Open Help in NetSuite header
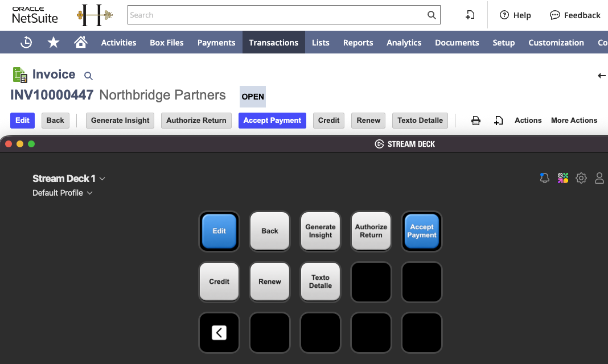 coord(515,15)
